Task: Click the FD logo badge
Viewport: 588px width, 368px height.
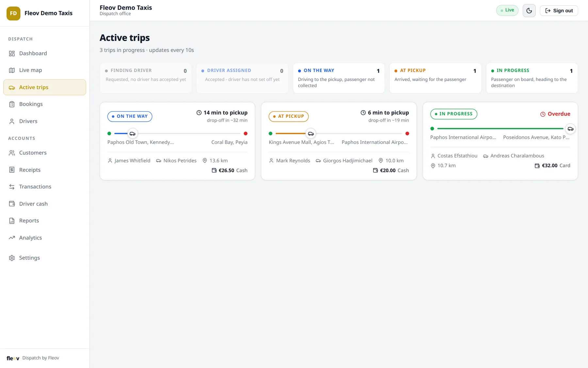Action: [13, 13]
